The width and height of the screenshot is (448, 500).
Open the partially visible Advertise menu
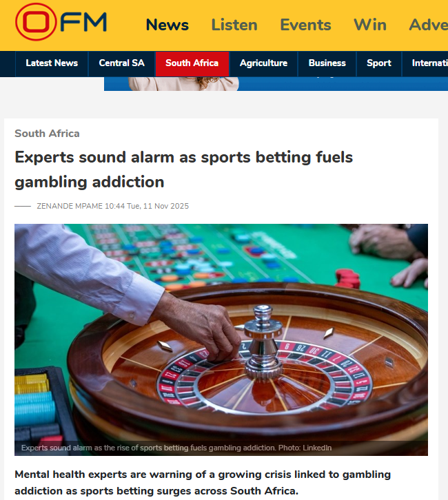[429, 25]
